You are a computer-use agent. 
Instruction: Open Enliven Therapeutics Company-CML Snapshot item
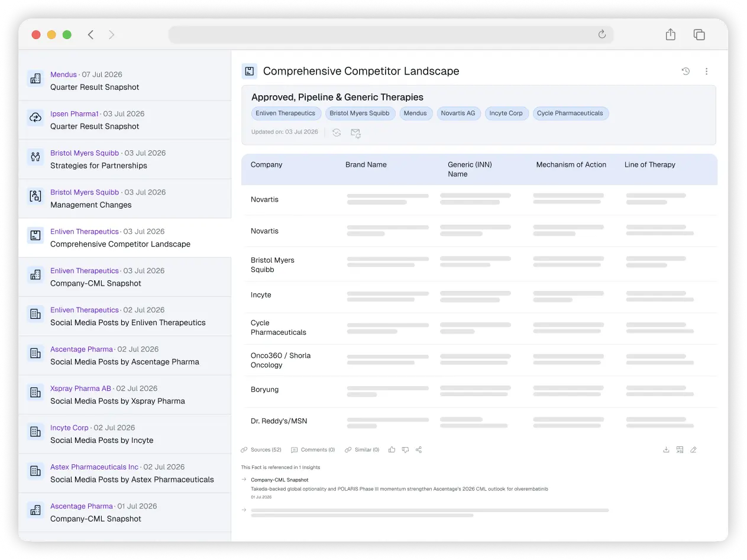[x=125, y=277]
